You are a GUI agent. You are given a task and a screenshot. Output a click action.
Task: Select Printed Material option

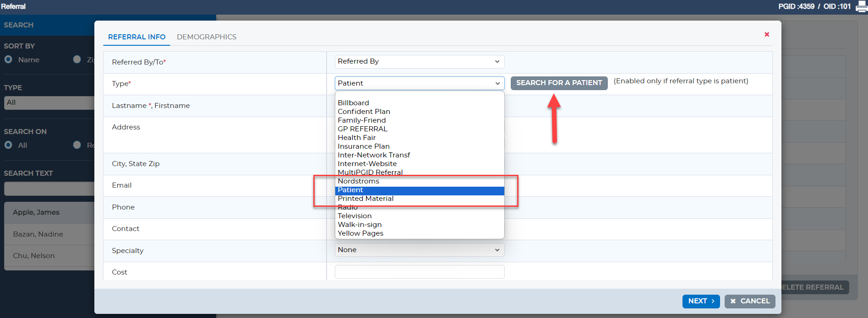[x=366, y=199]
